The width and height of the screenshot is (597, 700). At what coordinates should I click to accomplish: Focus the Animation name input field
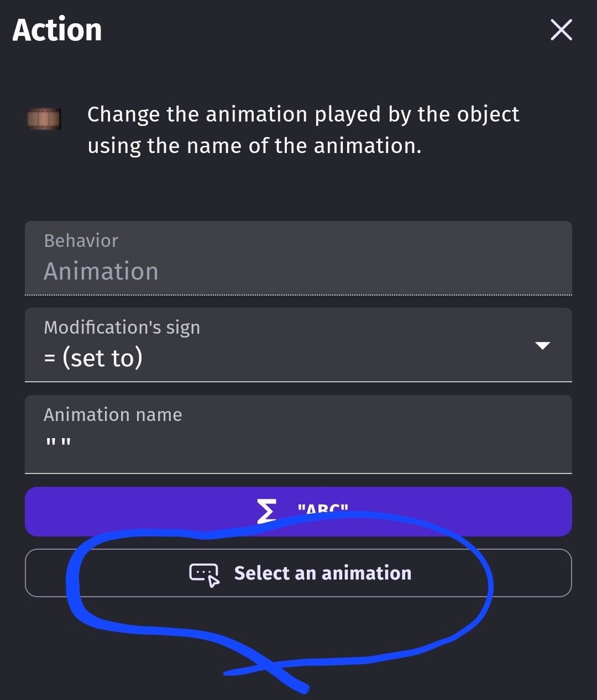298,434
